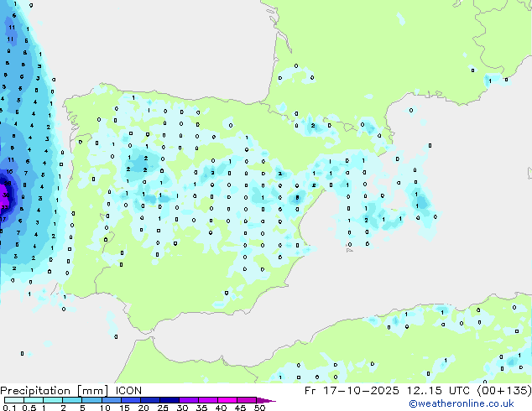Click the 35–40 mm legend color swatch
Screen dimensions: 532x411
pos(207,400)
